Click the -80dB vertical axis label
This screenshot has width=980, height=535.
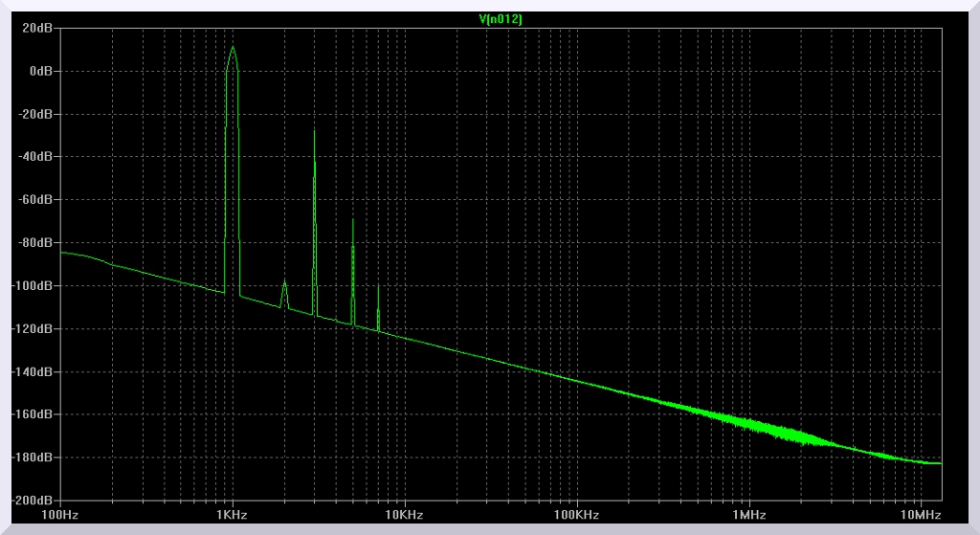(35, 243)
